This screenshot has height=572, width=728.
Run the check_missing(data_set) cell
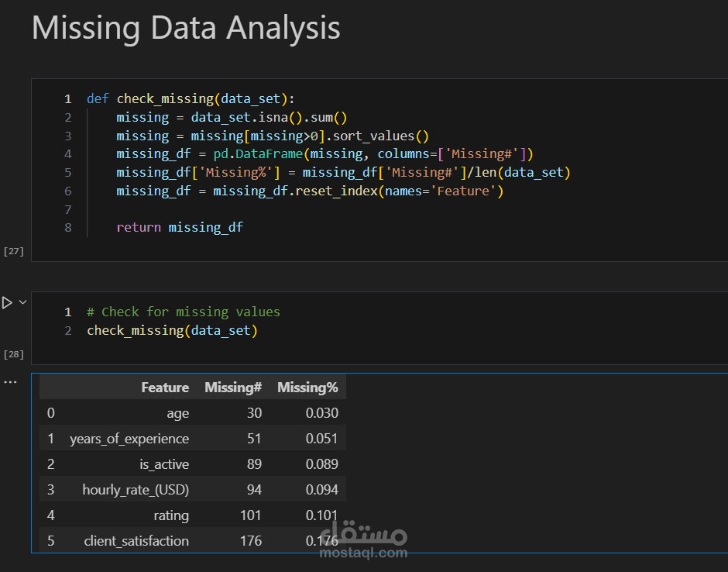click(7, 303)
